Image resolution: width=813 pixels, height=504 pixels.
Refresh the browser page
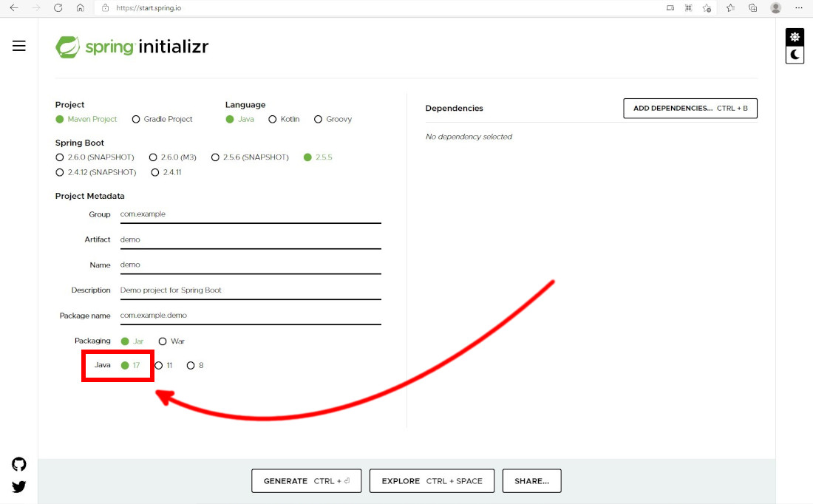(56, 7)
